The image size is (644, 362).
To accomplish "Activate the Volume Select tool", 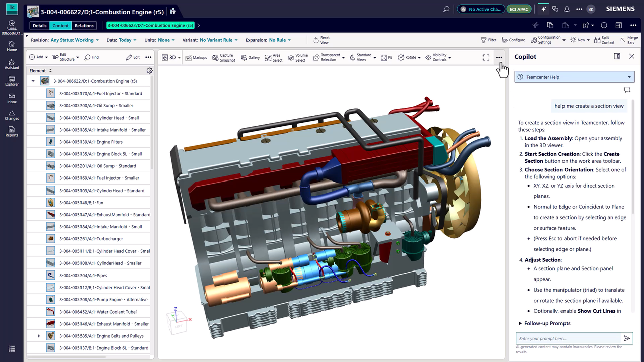I will [298, 58].
